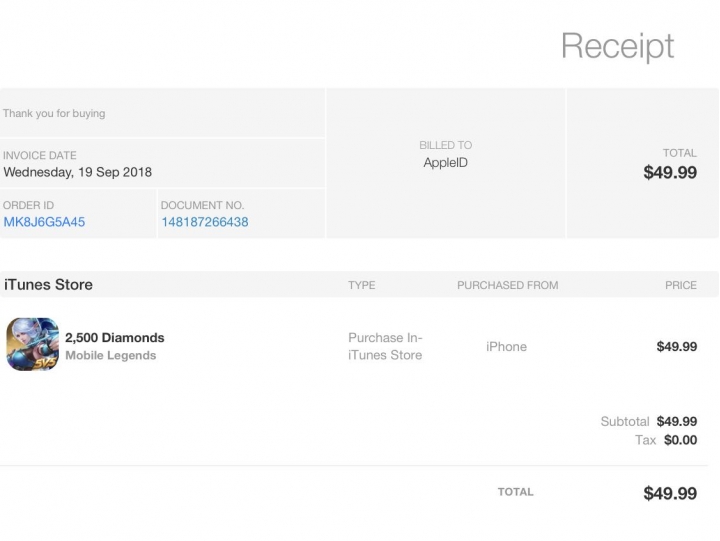The width and height of the screenshot is (720, 541).
Task: Click the Thank you for buying text
Action: click(54, 113)
